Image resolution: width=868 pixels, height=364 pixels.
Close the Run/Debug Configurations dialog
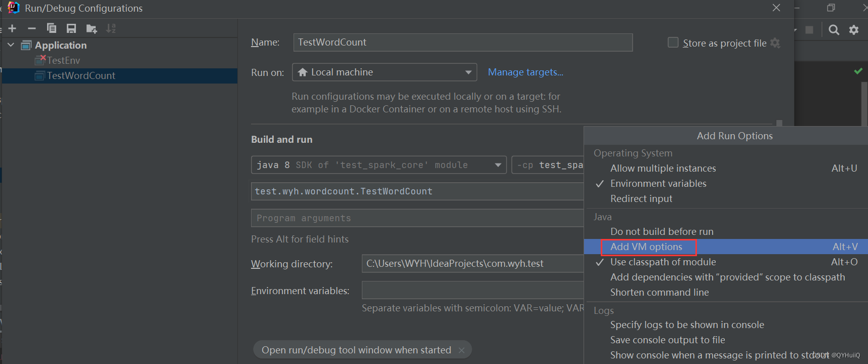point(776,8)
